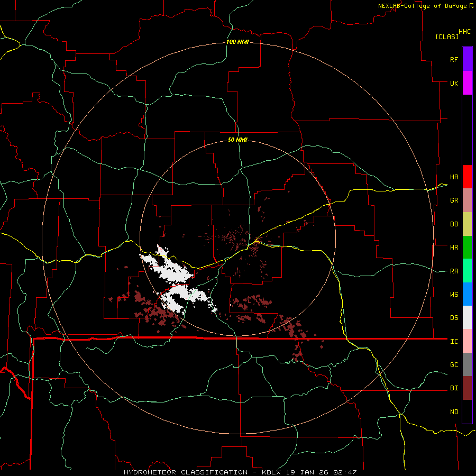This screenshot has height=476, width=476.
Task: Click the GR legend label
Action: coord(454,200)
